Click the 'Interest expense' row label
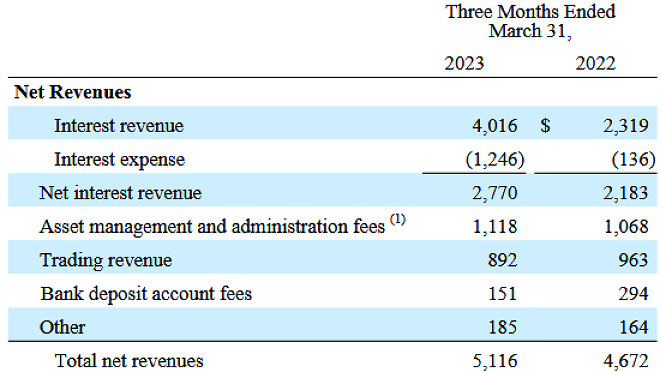The width and height of the screenshot is (662, 371). tap(119, 160)
